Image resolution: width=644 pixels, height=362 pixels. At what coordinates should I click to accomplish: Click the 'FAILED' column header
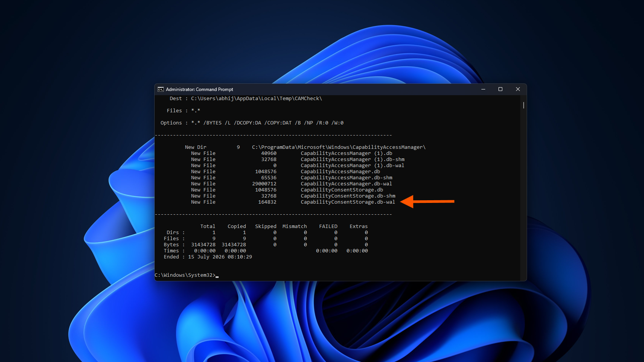point(328,226)
